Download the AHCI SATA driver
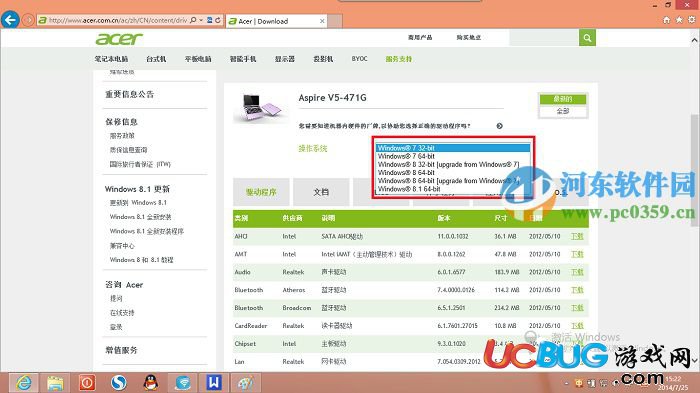 pyautogui.click(x=577, y=236)
